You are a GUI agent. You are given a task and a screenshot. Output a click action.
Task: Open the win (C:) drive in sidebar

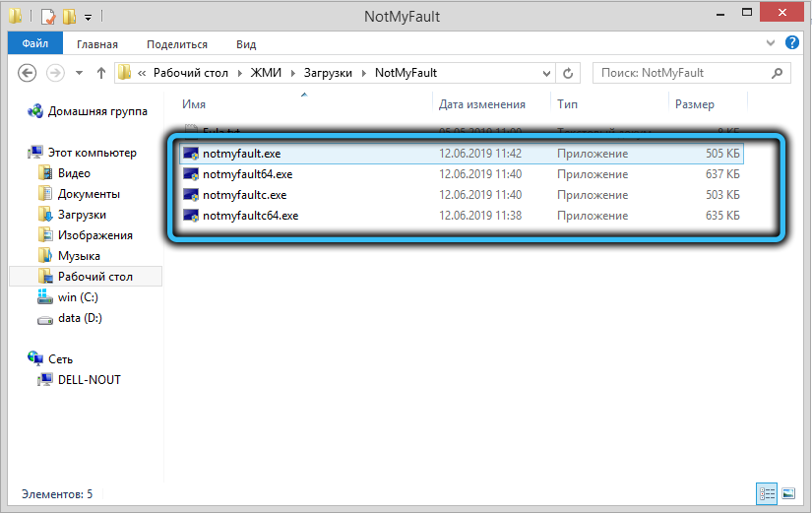(78, 297)
